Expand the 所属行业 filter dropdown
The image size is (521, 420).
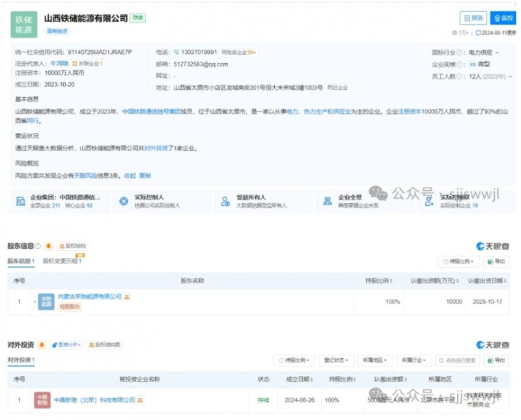[x=414, y=360]
